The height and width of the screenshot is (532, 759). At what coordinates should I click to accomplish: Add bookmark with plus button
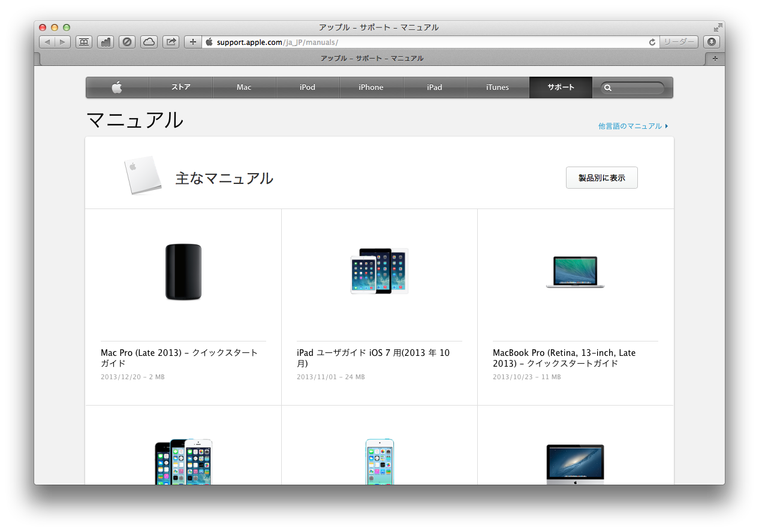coord(192,42)
